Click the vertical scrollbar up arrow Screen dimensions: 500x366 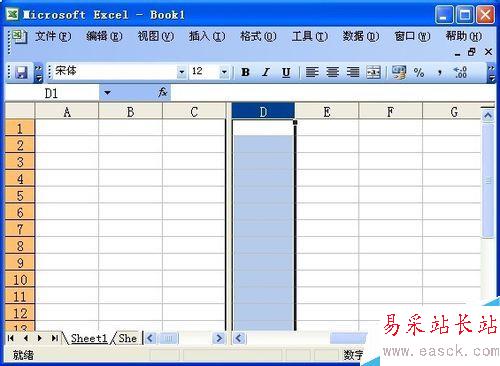488,116
